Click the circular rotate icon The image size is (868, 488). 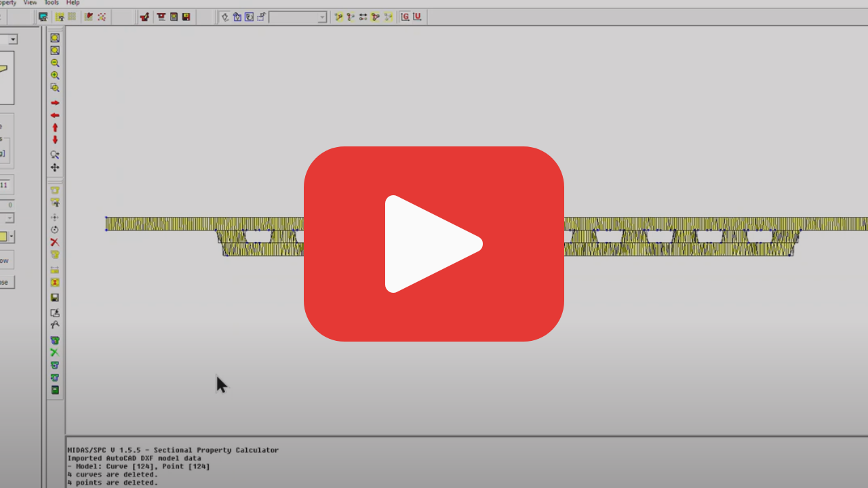tap(55, 230)
